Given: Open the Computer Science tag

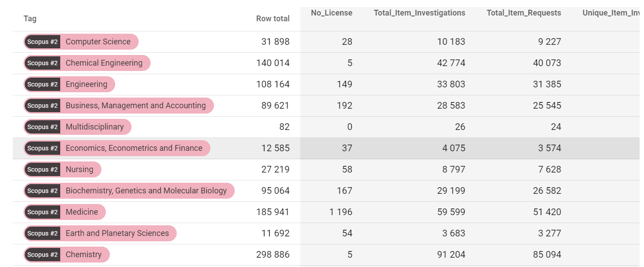Looking at the screenshot, I should [x=81, y=42].
